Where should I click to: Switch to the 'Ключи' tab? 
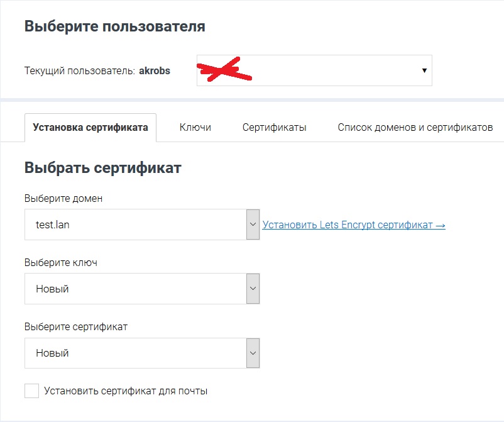coord(195,127)
